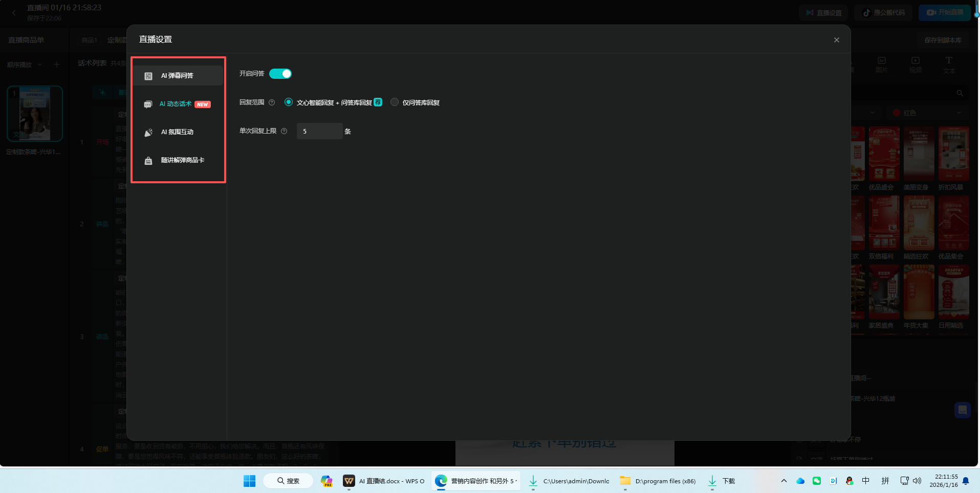Select the product thumbnail numbered 1
This screenshot has height=493, width=980.
(x=35, y=114)
